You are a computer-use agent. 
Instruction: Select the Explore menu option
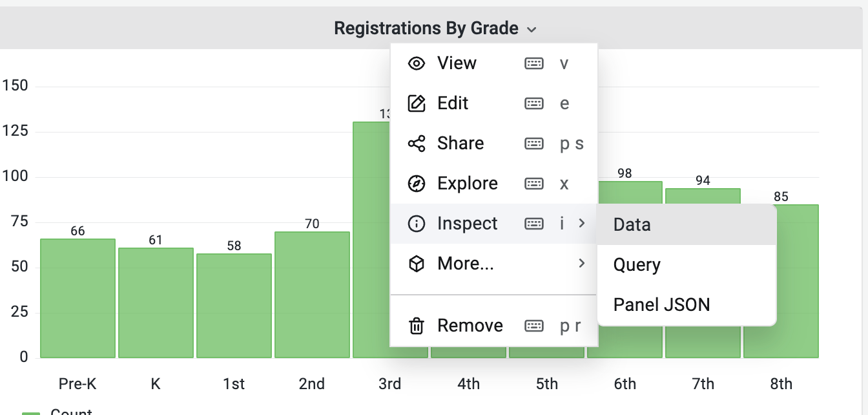coord(467,184)
